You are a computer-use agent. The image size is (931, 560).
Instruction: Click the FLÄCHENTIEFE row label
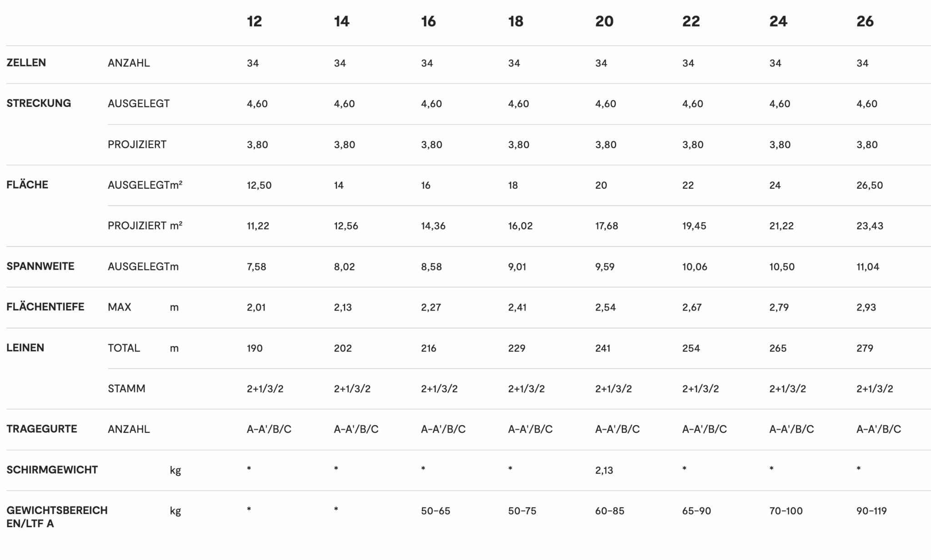click(x=45, y=307)
